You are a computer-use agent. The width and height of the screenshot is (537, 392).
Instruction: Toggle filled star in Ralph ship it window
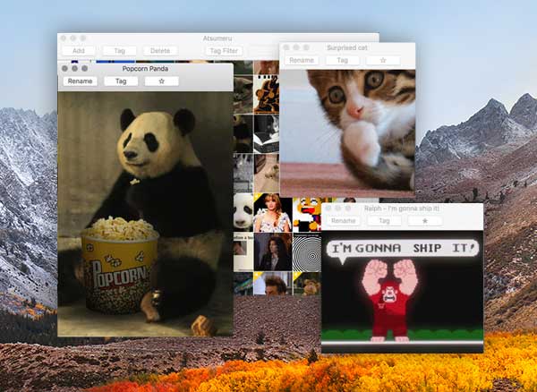[x=425, y=221]
